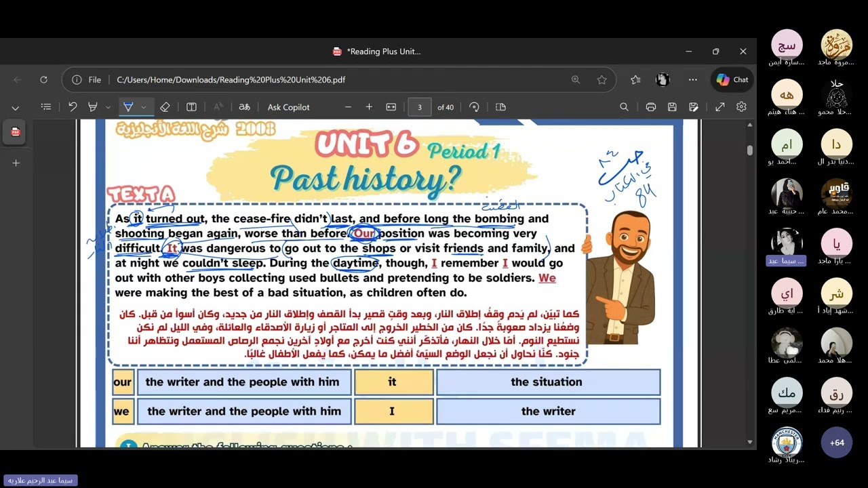Select the Reading Plus Unit PDF vertical tab
This screenshot has height=488, width=868.
coord(16,132)
